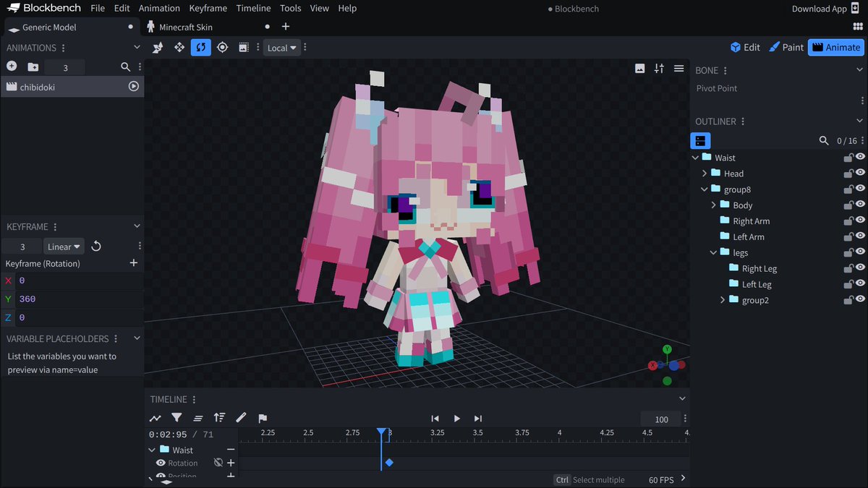
Task: Click the Waist Rotation crossed-out icon
Action: [218, 463]
